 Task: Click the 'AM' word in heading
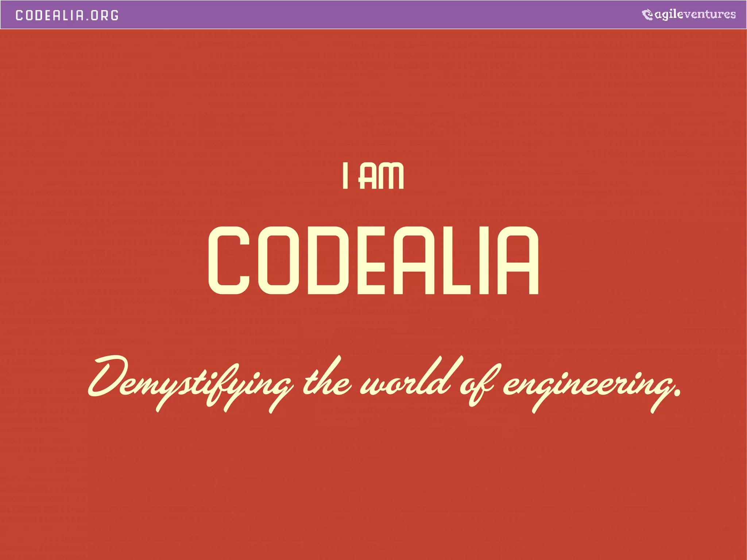point(382,177)
